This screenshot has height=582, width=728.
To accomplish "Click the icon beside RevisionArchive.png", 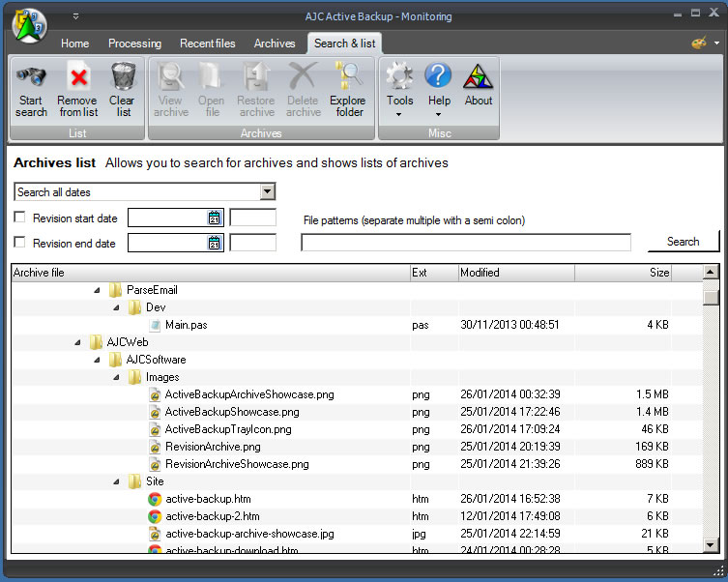I will click(155, 447).
